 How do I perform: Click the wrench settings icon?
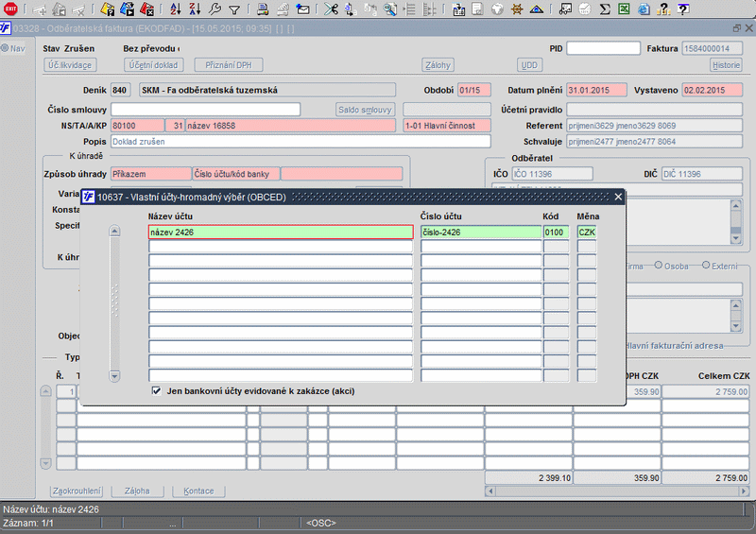pos(215,9)
